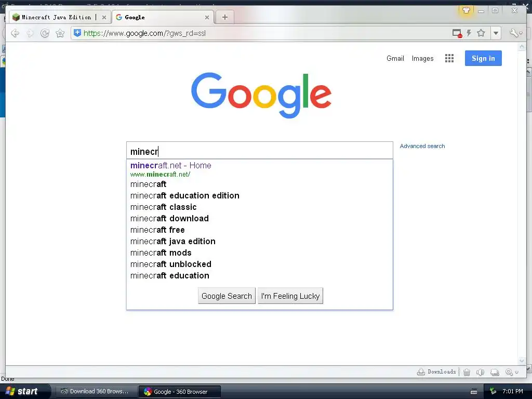Open the page zoom magnifier dropdown
The image size is (532, 399).
512,372
